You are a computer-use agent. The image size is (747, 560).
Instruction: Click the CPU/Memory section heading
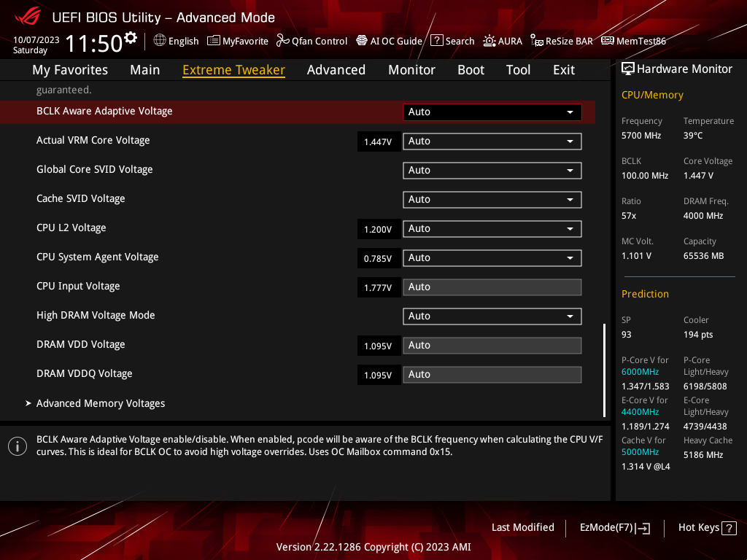tap(652, 95)
